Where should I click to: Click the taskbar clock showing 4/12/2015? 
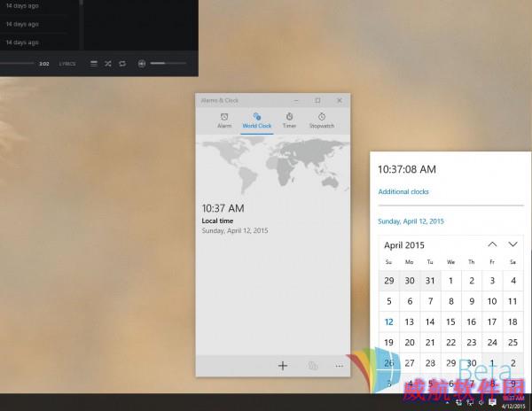click(513, 402)
